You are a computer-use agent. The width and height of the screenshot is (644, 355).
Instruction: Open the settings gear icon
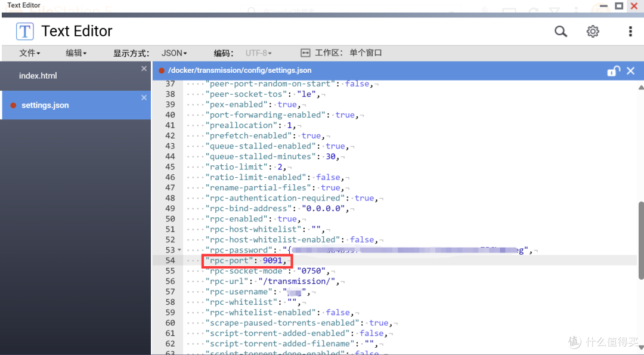click(x=593, y=31)
